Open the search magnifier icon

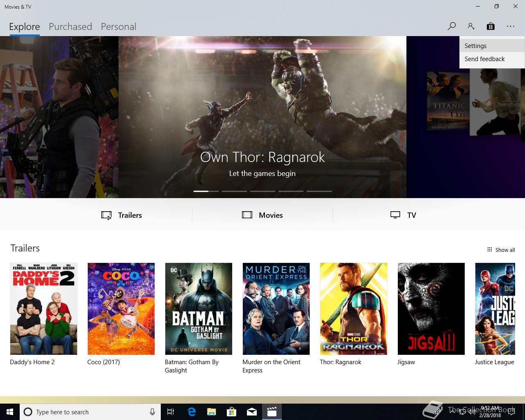[x=452, y=26]
